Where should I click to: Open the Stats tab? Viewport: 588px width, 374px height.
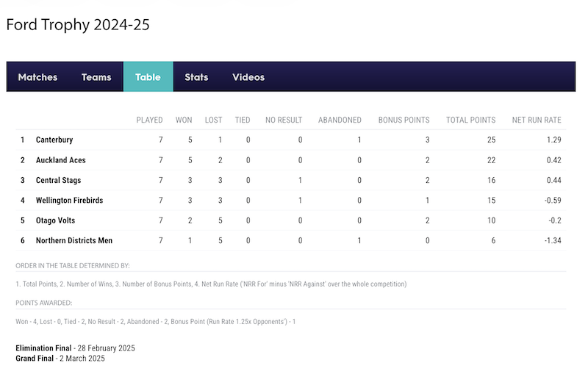(196, 77)
